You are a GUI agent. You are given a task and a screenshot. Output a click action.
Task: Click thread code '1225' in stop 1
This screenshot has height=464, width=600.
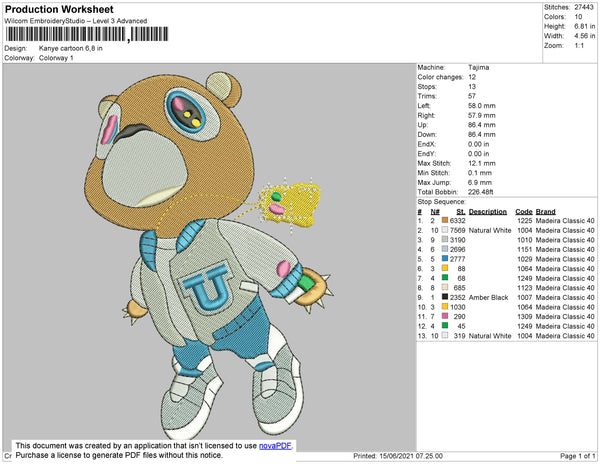(525, 221)
